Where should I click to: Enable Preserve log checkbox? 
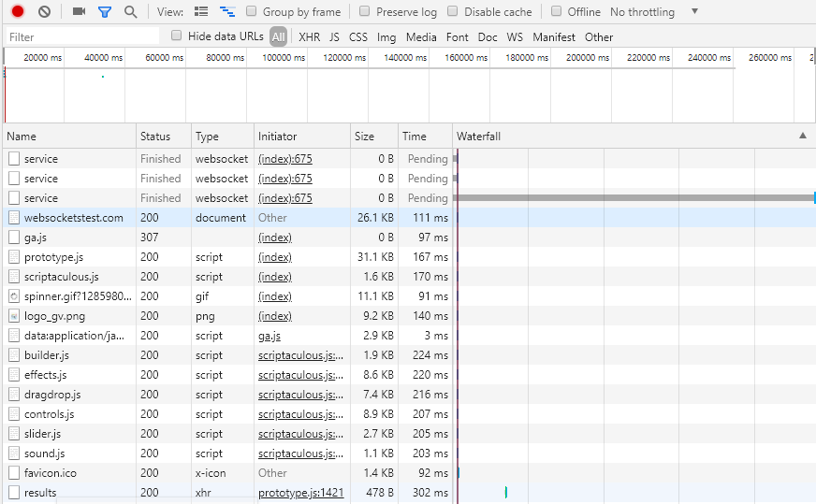click(364, 11)
